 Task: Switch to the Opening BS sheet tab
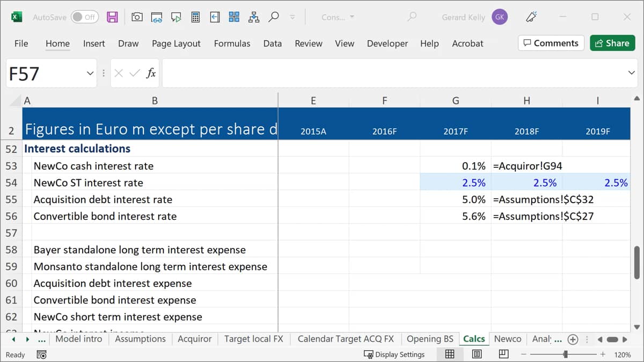coord(430,339)
